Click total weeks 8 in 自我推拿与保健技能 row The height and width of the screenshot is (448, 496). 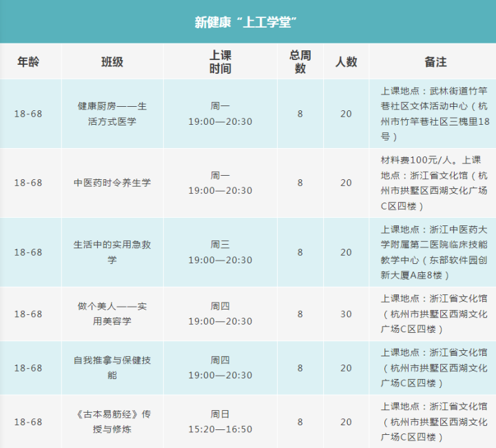coord(300,368)
